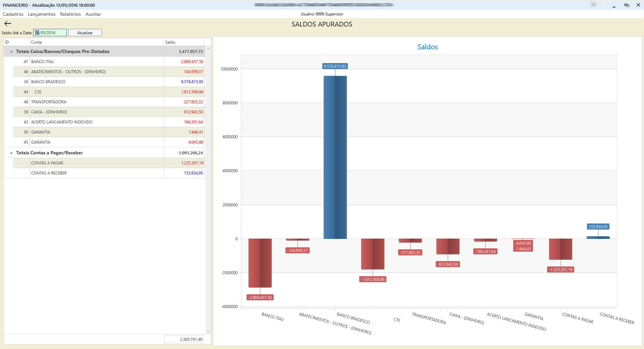Image resolution: width=644 pixels, height=349 pixels.
Task: Select GARANTIA row with ID 45
Action: tap(109, 142)
